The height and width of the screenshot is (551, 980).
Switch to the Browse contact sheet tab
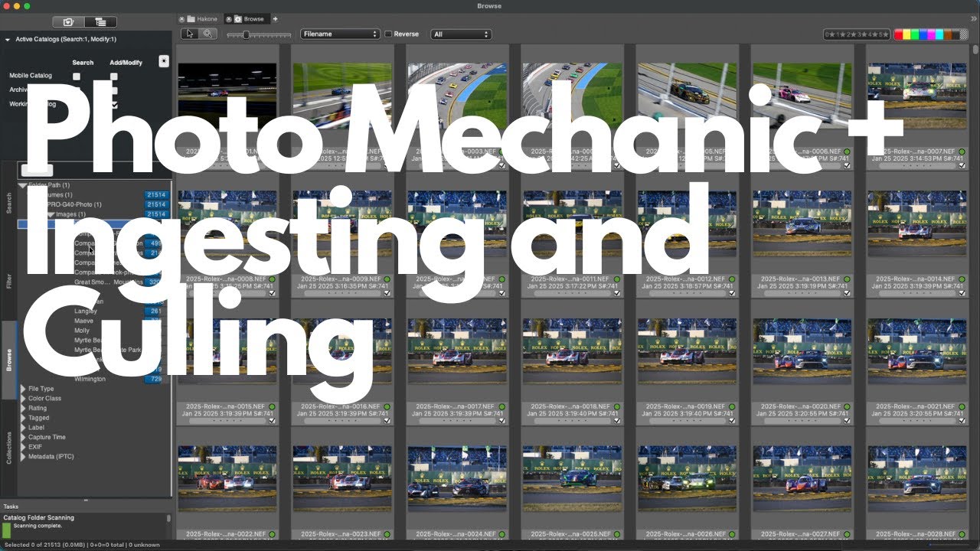pyautogui.click(x=248, y=18)
